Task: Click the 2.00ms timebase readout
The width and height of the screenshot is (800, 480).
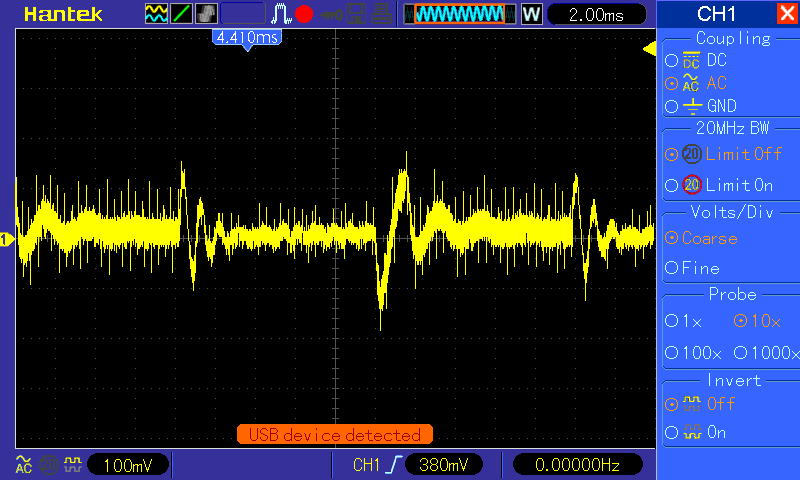Action: (596, 14)
